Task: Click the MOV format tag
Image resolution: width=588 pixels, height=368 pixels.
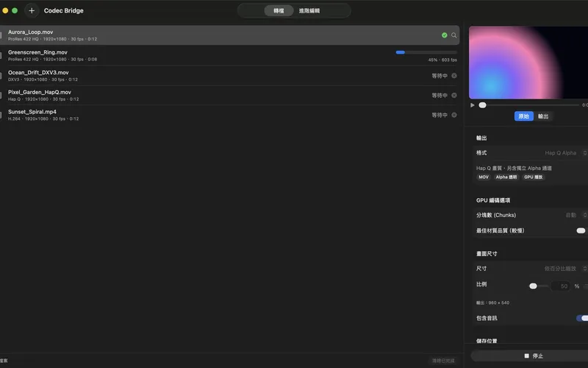Action: (x=484, y=177)
